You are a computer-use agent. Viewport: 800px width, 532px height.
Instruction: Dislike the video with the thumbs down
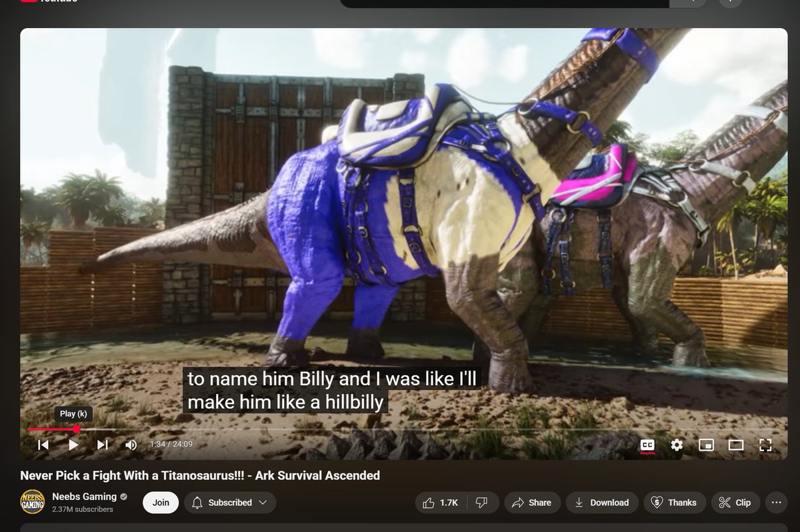click(480, 503)
